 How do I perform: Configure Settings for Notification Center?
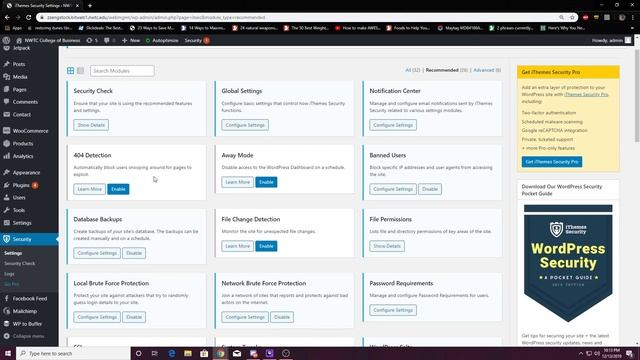393,125
